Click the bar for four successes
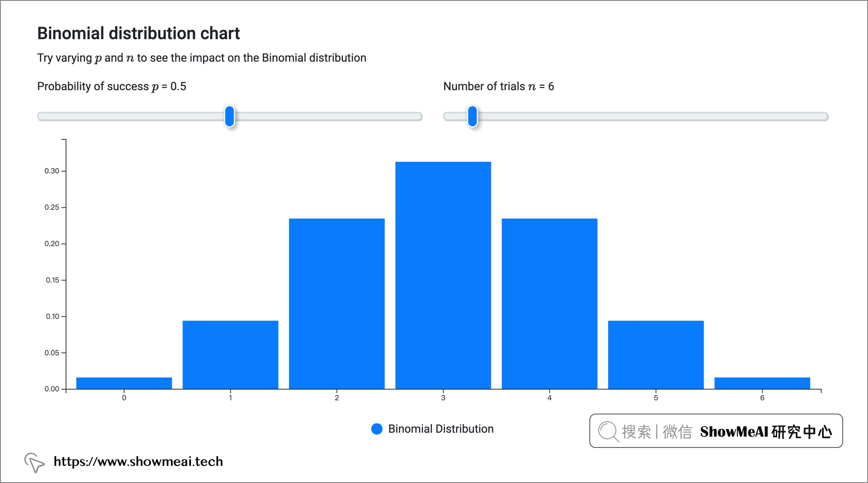This screenshot has width=868, height=483. (x=549, y=304)
